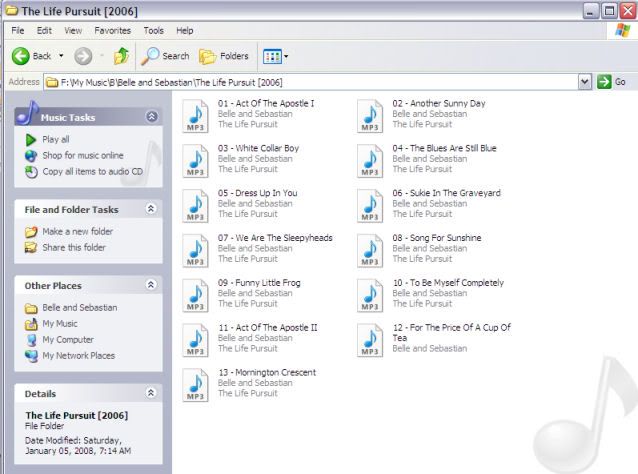Screen dimensions: 638x474
Task: Click MP3 icon for Song For Sunshine
Action: (370, 251)
